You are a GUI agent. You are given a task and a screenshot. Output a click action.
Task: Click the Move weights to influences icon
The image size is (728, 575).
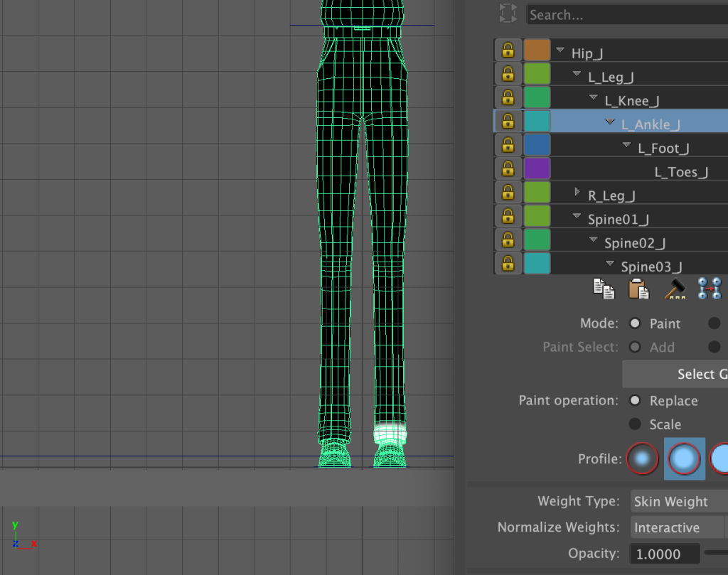tap(709, 289)
